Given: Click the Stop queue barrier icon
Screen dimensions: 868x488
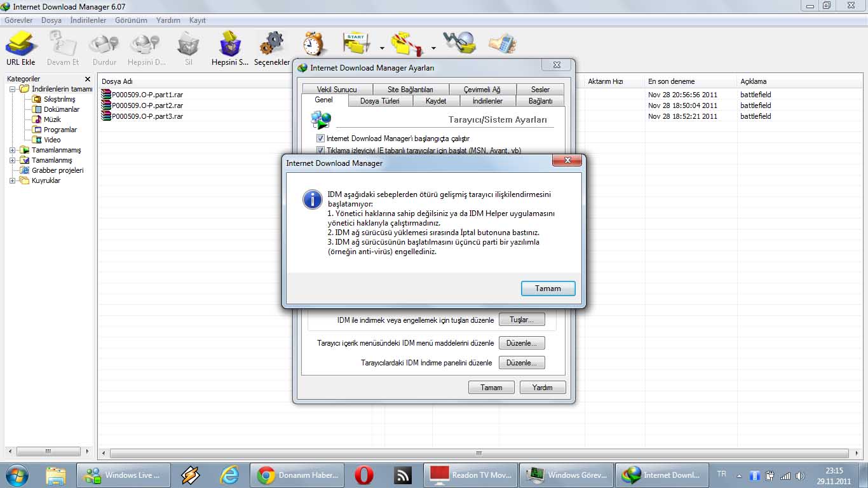Looking at the screenshot, I should (407, 43).
